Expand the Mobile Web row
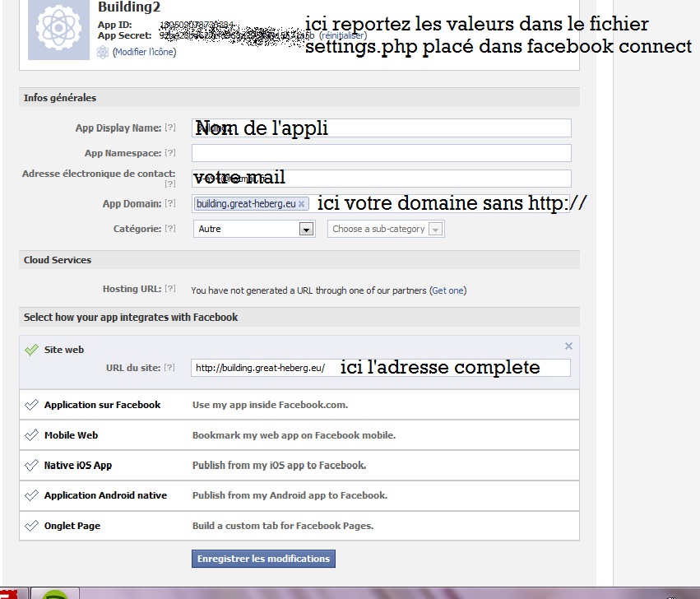Viewport: 700px width, 599px height. click(299, 435)
